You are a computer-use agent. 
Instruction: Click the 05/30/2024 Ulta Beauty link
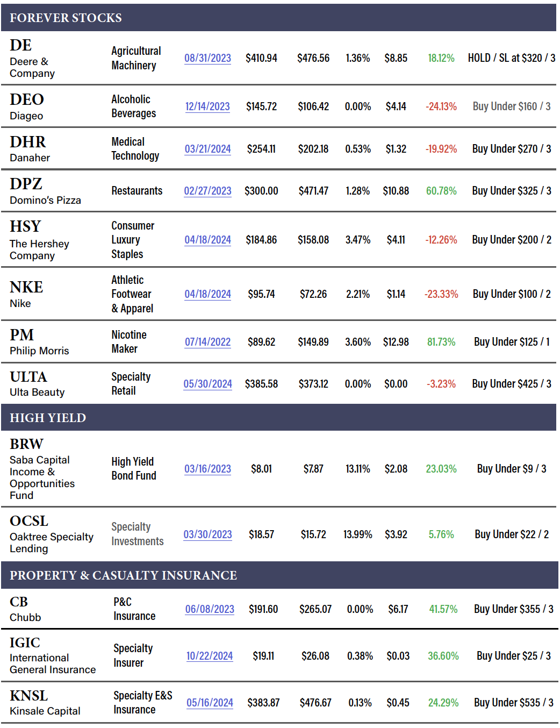tap(207, 384)
